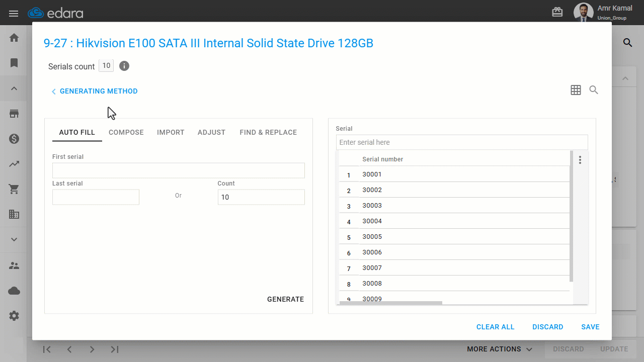
Task: Switch to the Compose tab
Action: (x=126, y=132)
